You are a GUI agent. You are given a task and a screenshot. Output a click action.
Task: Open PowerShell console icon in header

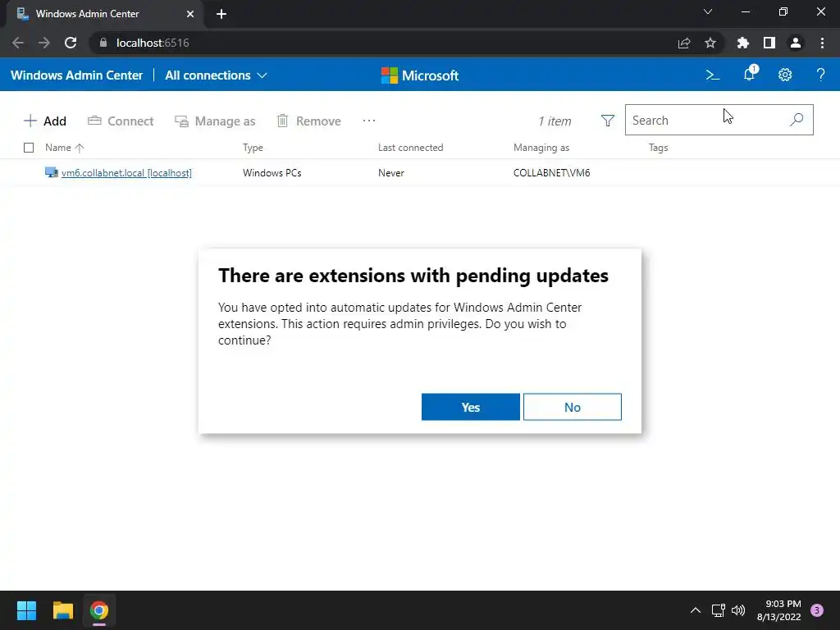(x=713, y=75)
